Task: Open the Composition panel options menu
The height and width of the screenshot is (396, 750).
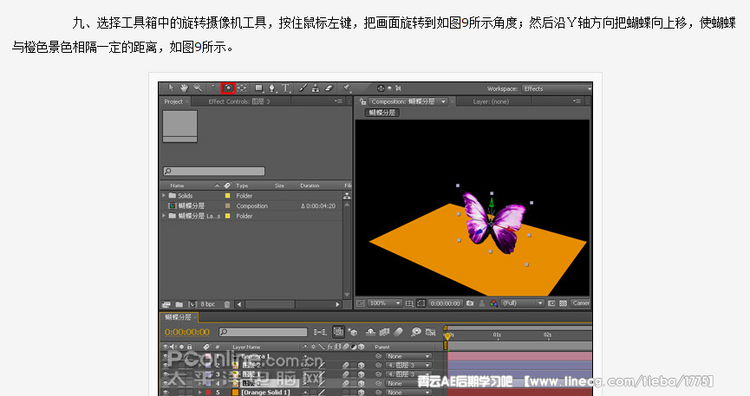Action: click(577, 101)
